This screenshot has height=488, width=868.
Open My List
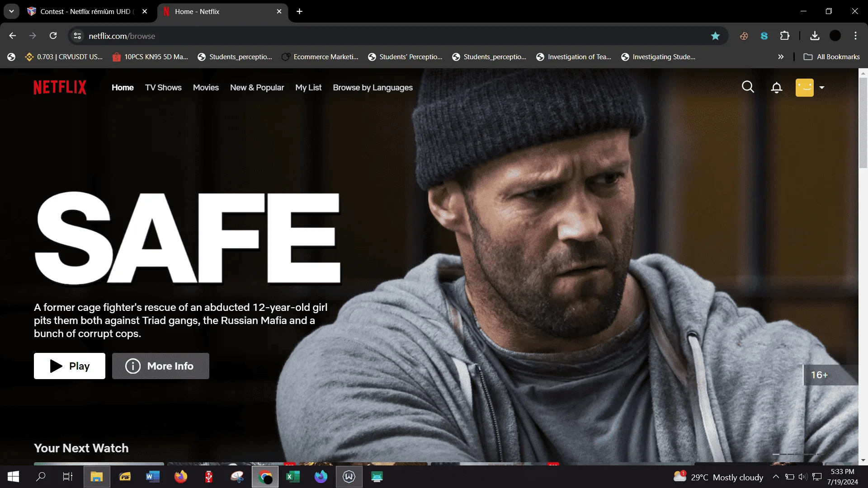308,88
